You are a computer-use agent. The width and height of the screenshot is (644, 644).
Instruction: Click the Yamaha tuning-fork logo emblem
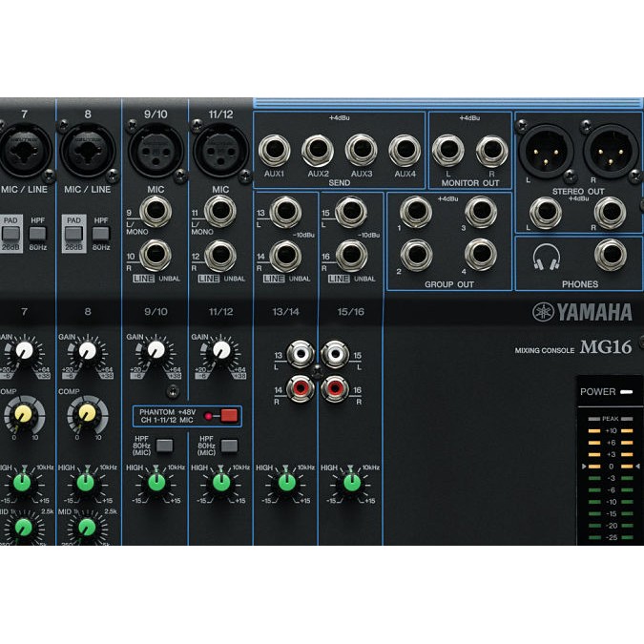tap(544, 312)
